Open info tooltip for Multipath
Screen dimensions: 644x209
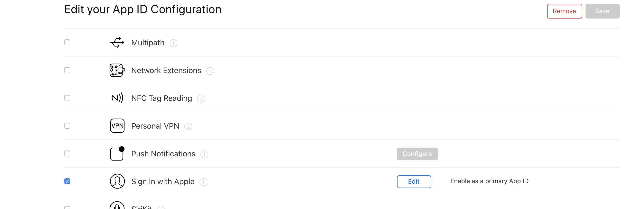(x=173, y=43)
